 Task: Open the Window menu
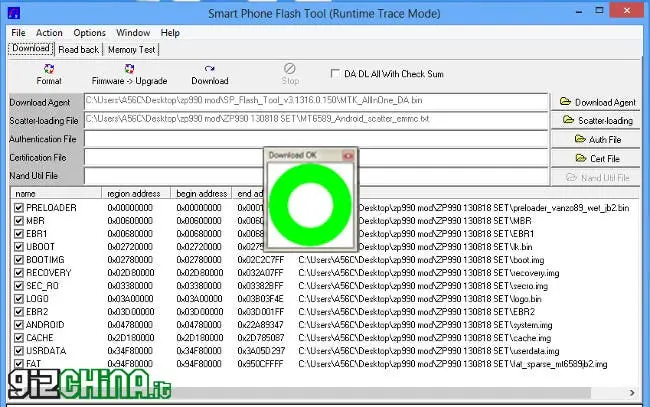tap(133, 33)
